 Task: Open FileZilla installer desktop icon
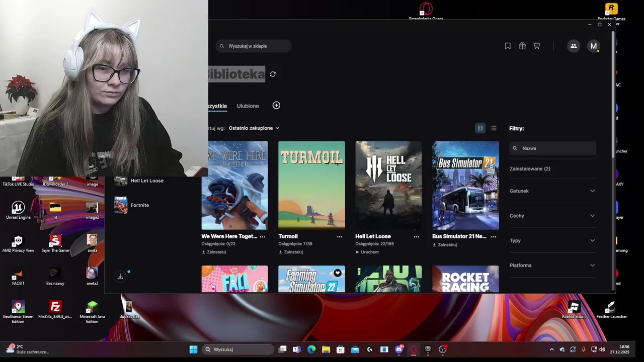[x=55, y=310]
